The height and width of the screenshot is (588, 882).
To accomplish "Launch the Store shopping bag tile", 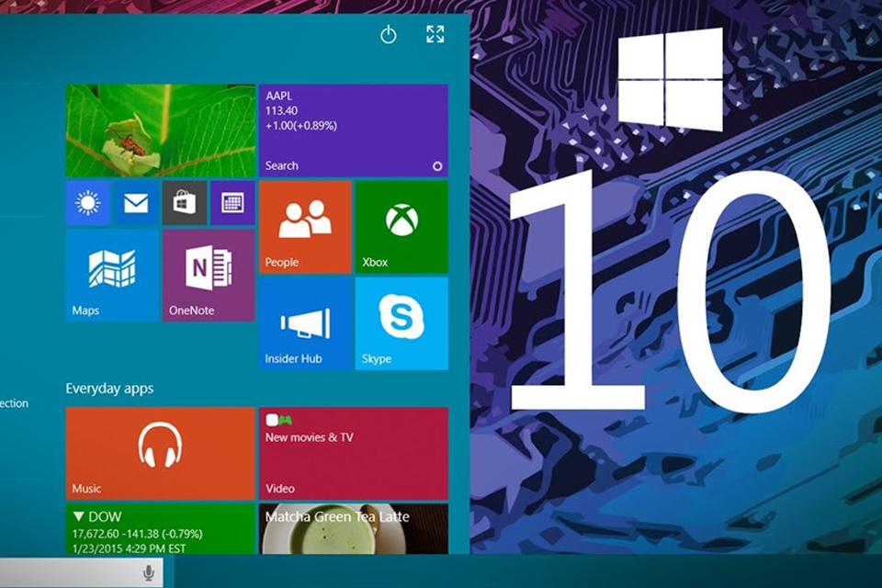I will tap(185, 203).
